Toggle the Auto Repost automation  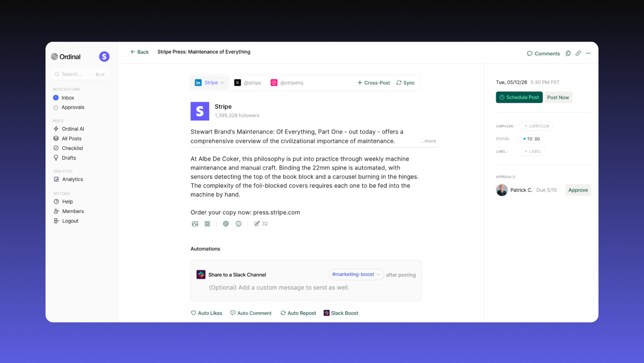pos(298,313)
